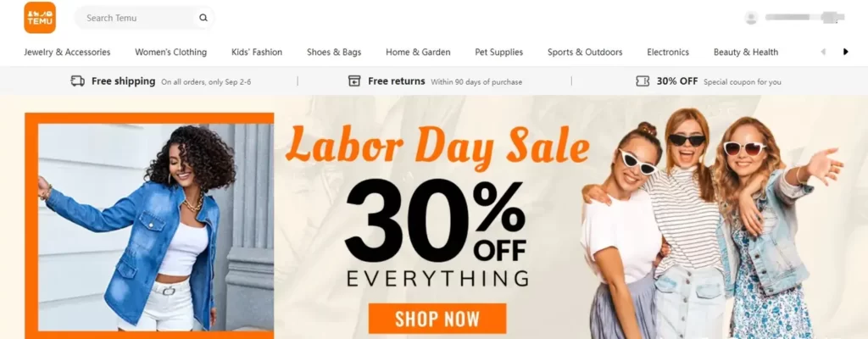Image resolution: width=868 pixels, height=339 pixels.
Task: Select Kids' Fashion category
Action: tap(257, 52)
